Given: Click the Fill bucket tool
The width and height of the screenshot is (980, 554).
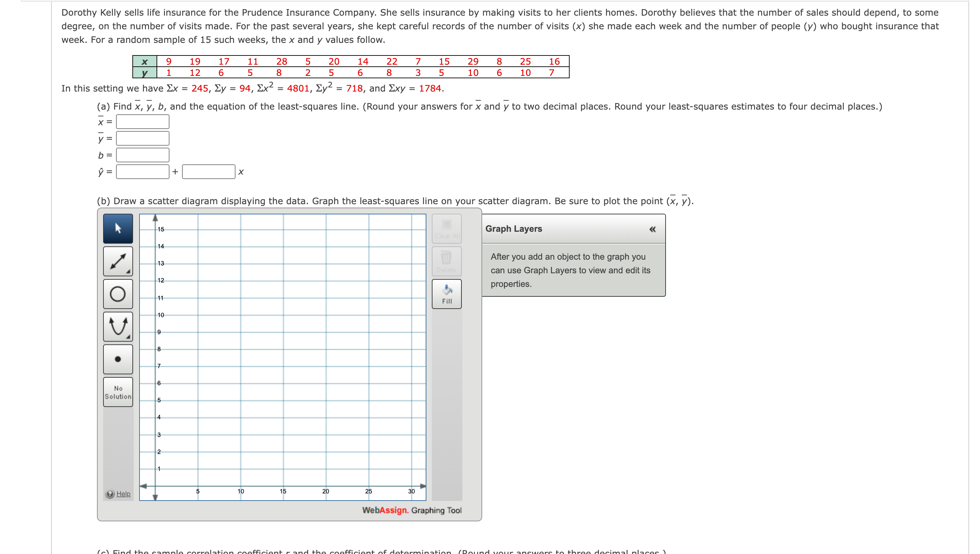Looking at the screenshot, I should (x=447, y=294).
